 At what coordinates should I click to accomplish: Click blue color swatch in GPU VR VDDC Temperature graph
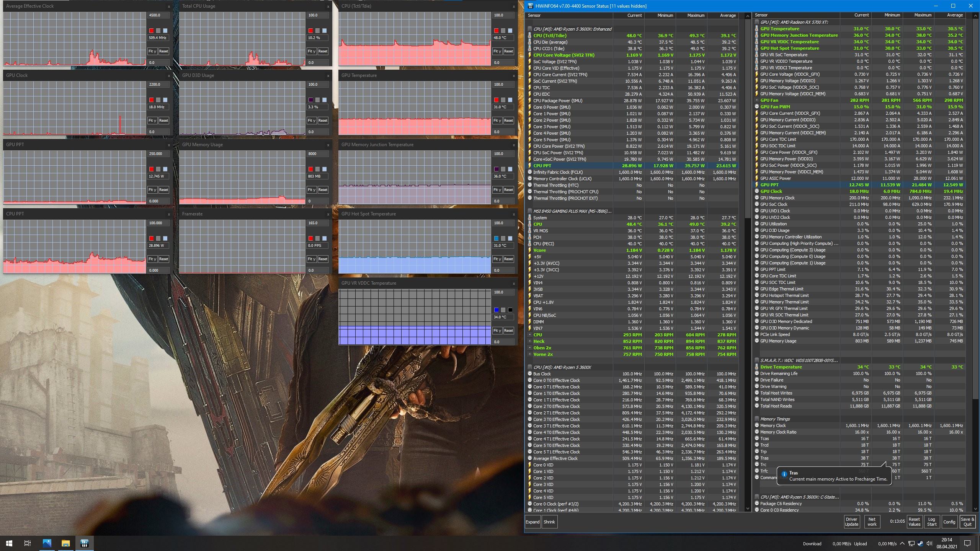[x=497, y=310]
